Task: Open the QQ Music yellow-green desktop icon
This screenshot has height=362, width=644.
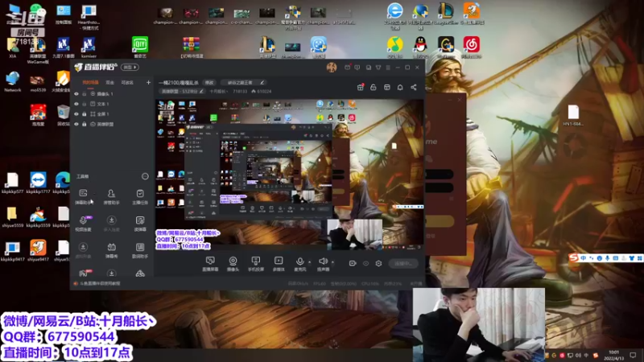Action: [394, 47]
